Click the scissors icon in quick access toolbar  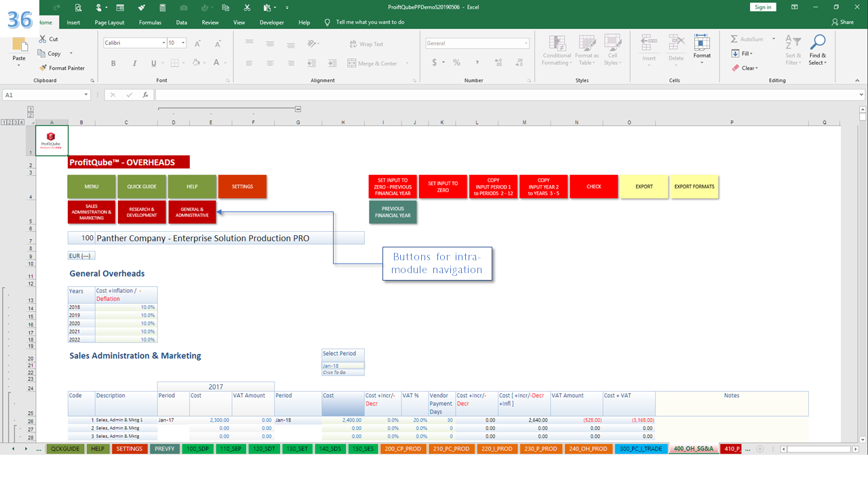(x=247, y=7)
